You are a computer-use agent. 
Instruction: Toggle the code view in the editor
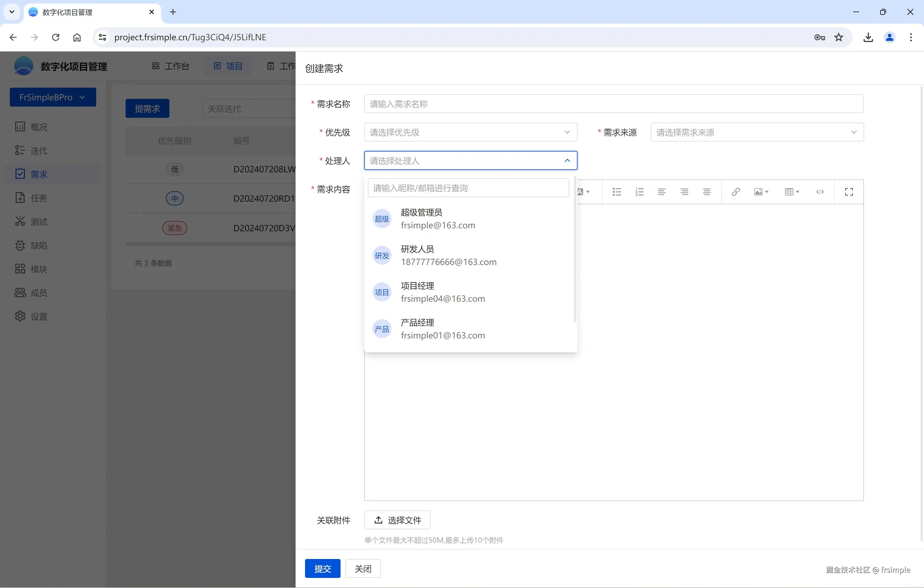820,192
